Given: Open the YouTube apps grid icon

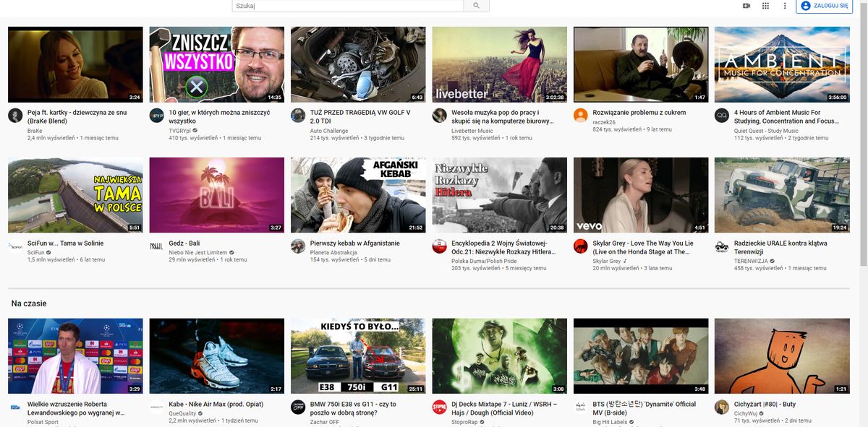Looking at the screenshot, I should 765,6.
